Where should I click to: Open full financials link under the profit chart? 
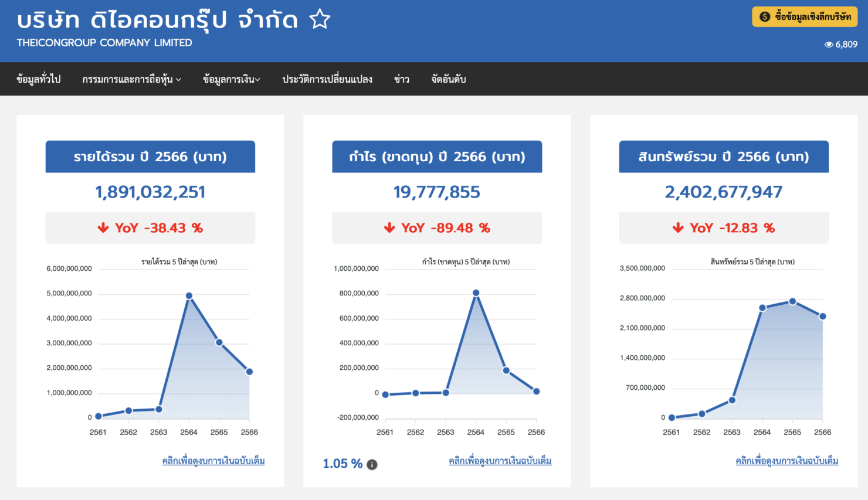[500, 461]
